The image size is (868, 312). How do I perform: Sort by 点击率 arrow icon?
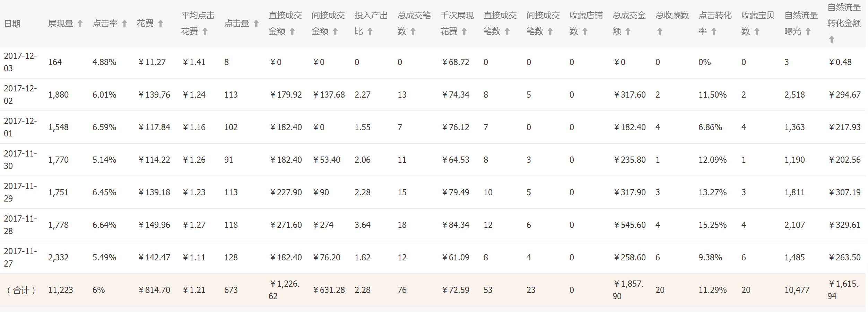[124, 24]
